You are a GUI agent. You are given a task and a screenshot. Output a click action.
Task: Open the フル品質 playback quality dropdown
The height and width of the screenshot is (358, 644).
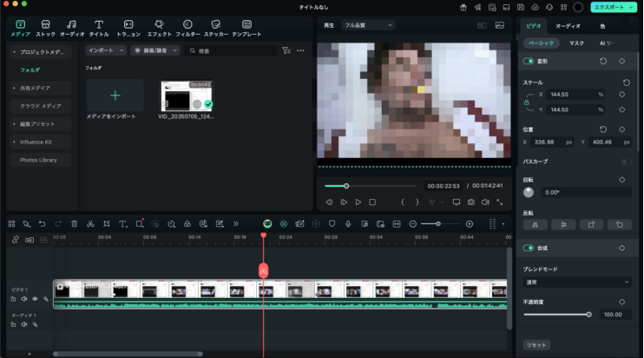[367, 25]
